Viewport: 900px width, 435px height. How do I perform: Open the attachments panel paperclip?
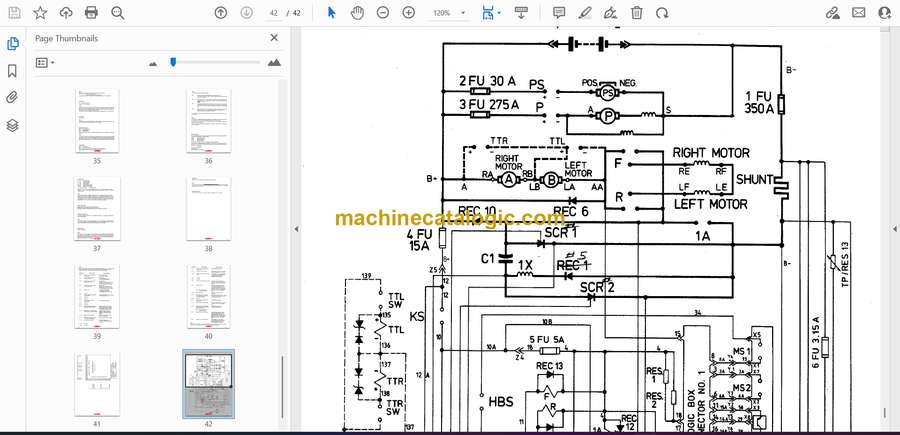point(12,98)
